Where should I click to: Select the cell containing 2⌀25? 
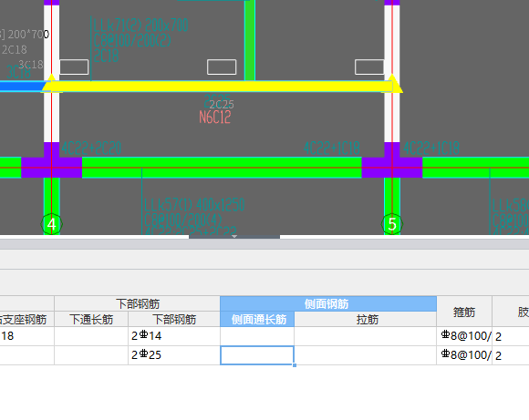click(x=174, y=355)
